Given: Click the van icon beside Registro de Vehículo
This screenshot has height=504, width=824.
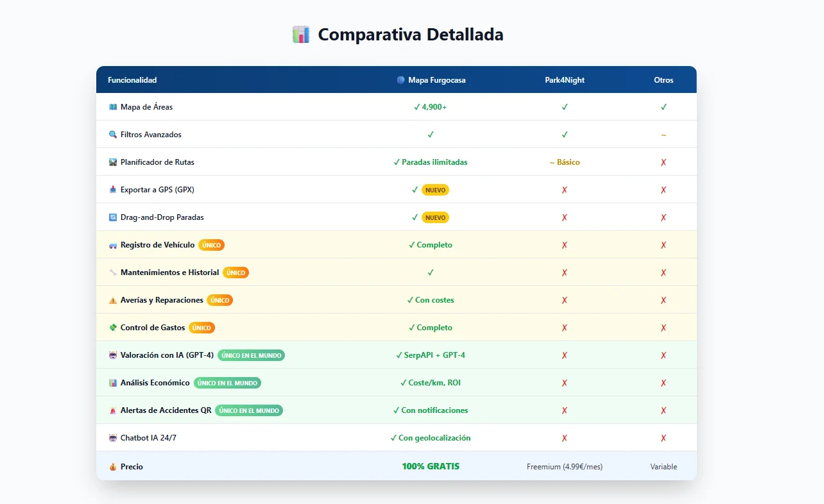Looking at the screenshot, I should pyautogui.click(x=113, y=245).
